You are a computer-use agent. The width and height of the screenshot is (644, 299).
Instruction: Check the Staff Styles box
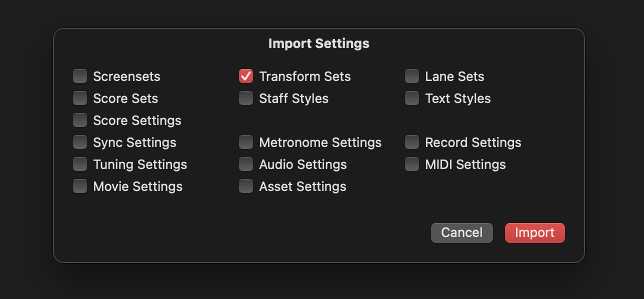(246, 98)
